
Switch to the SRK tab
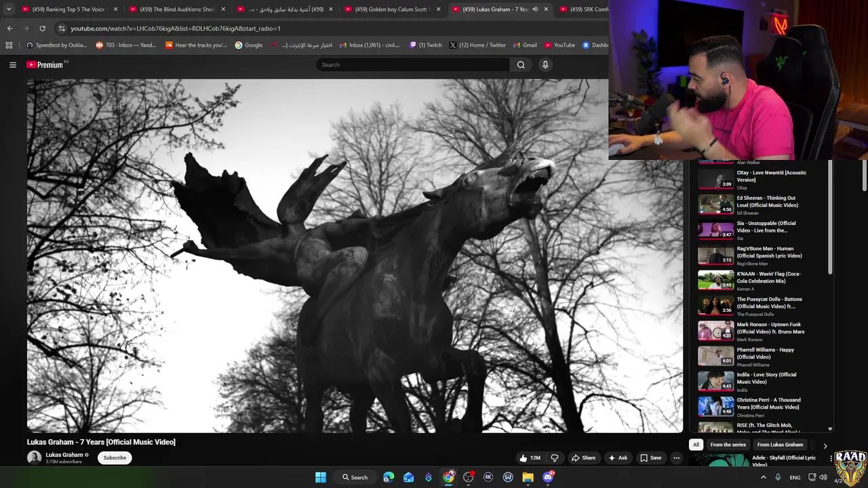[583, 9]
